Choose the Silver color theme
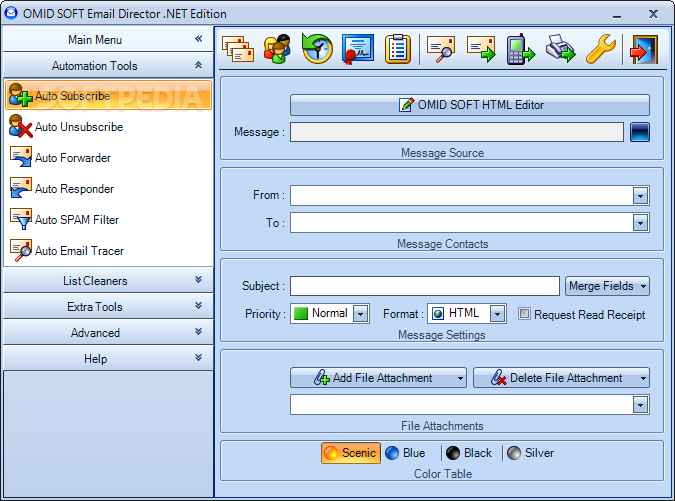 coord(530,453)
